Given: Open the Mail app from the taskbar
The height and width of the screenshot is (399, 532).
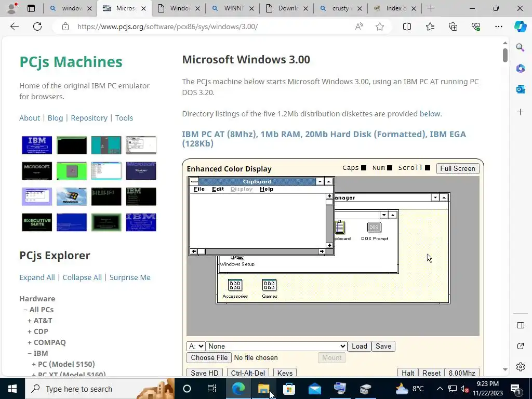Looking at the screenshot, I should click(x=314, y=389).
